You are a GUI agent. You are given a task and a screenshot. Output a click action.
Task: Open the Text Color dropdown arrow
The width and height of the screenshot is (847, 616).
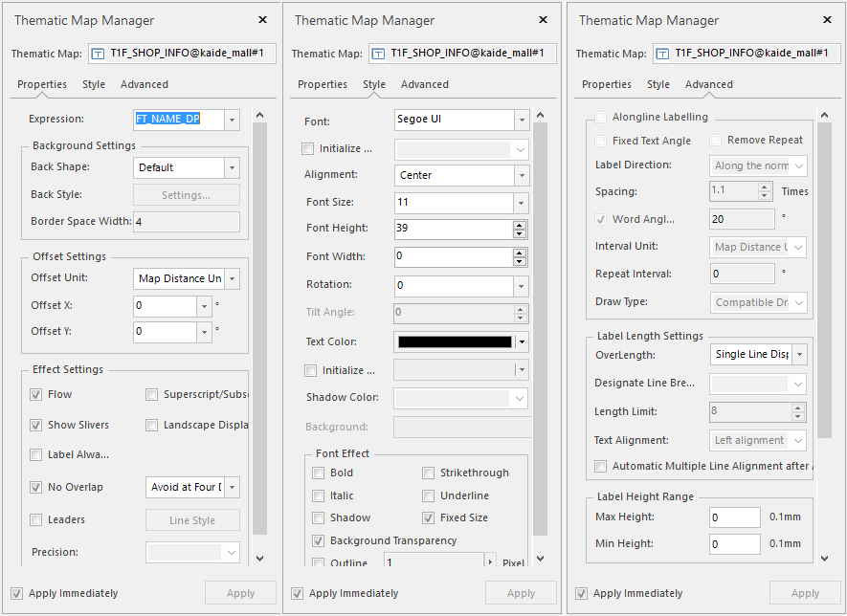[522, 341]
